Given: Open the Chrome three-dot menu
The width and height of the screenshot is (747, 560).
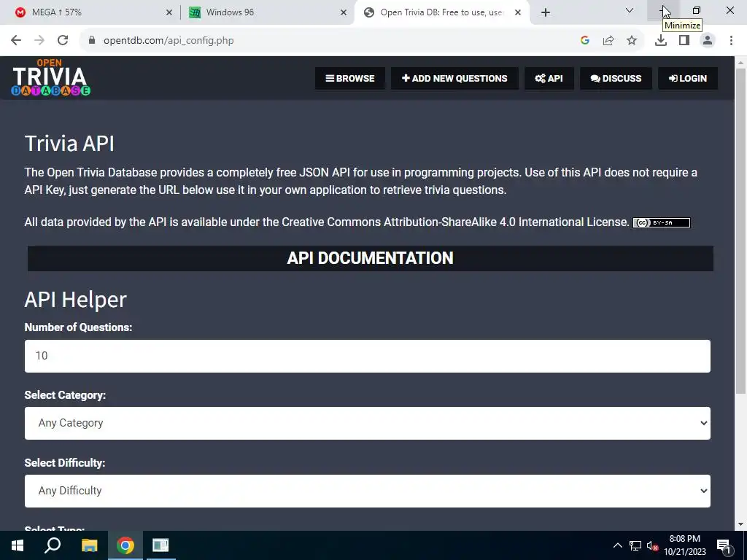Looking at the screenshot, I should coord(731,41).
